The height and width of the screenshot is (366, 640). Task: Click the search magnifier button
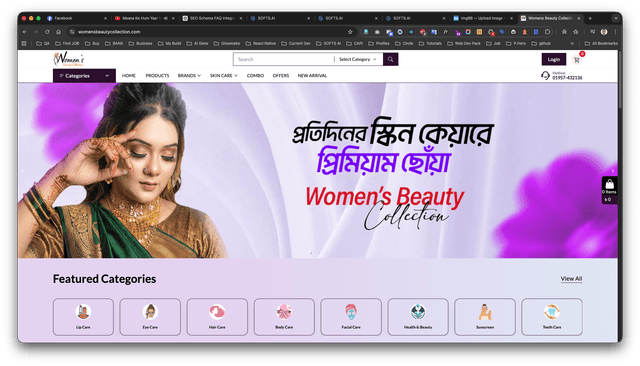point(390,59)
